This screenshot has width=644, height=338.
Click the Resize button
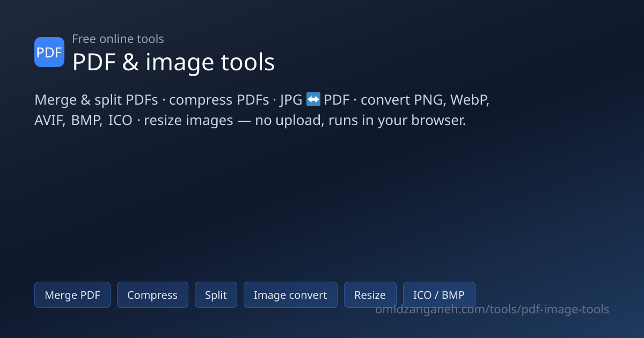pos(370,295)
